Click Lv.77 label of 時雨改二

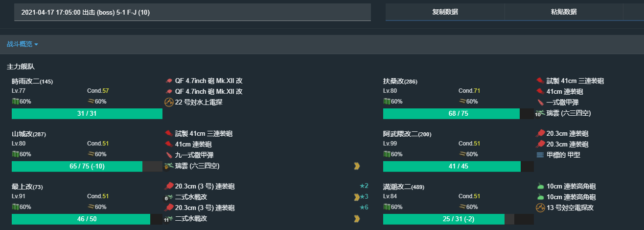tap(19, 91)
